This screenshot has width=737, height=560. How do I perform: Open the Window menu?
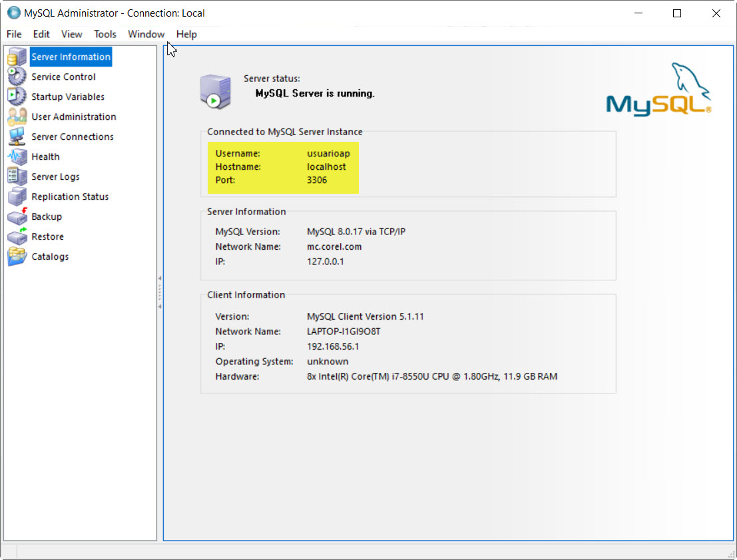pos(146,35)
